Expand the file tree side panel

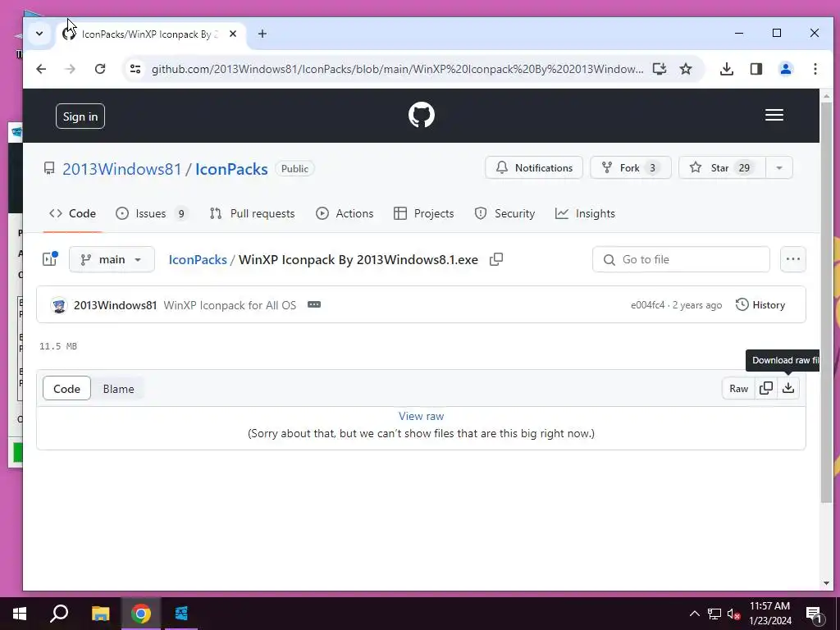[50, 259]
